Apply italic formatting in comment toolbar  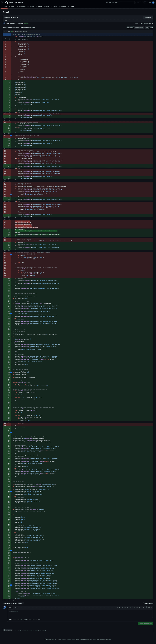tap(122, 607)
